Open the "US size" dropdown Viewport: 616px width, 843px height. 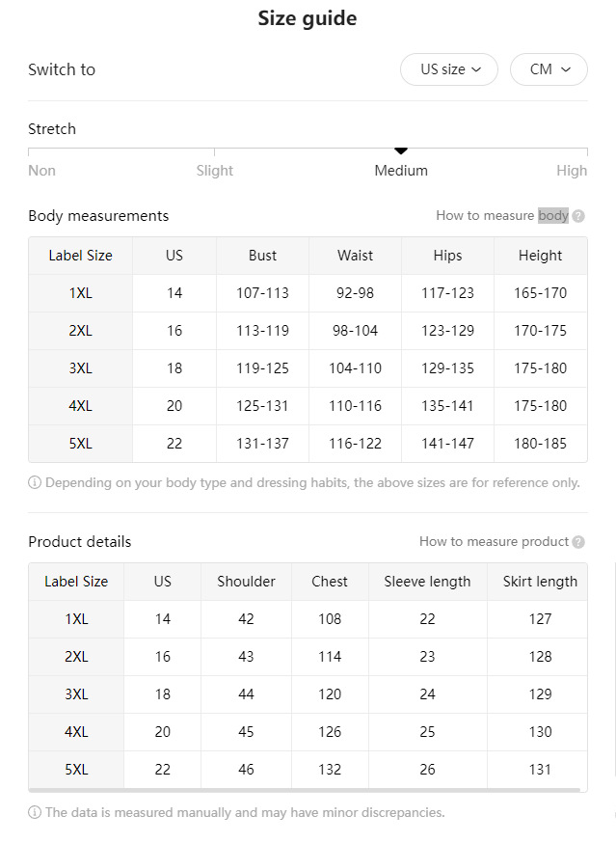(449, 69)
